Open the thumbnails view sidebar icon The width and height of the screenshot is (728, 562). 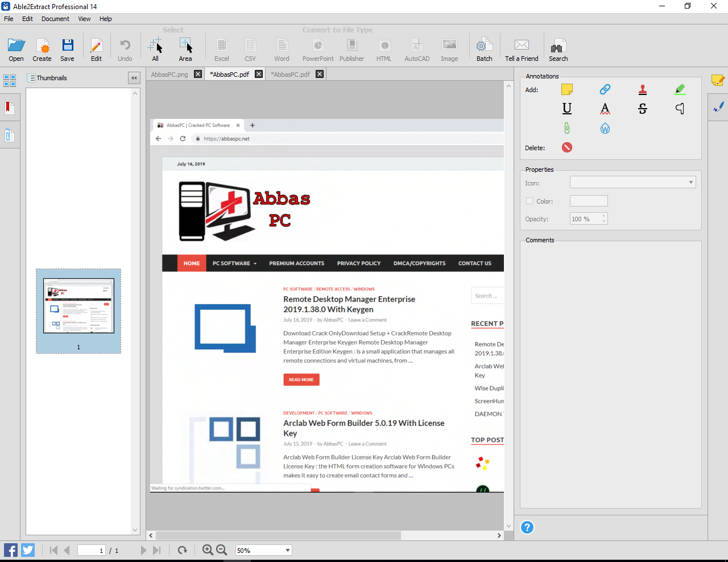[x=10, y=81]
